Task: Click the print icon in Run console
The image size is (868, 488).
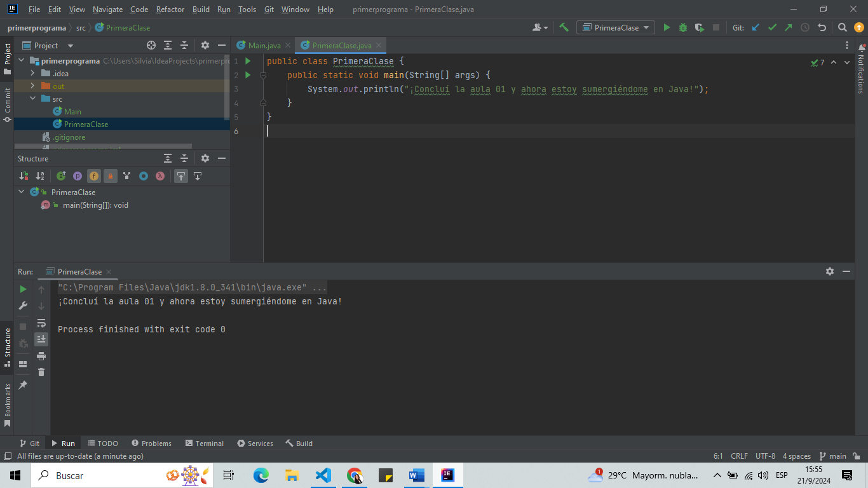Action: click(41, 356)
